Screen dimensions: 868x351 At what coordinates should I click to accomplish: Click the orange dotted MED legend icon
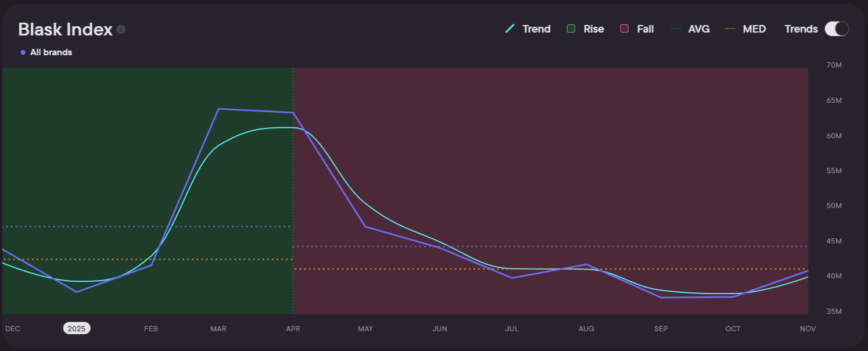click(x=730, y=29)
